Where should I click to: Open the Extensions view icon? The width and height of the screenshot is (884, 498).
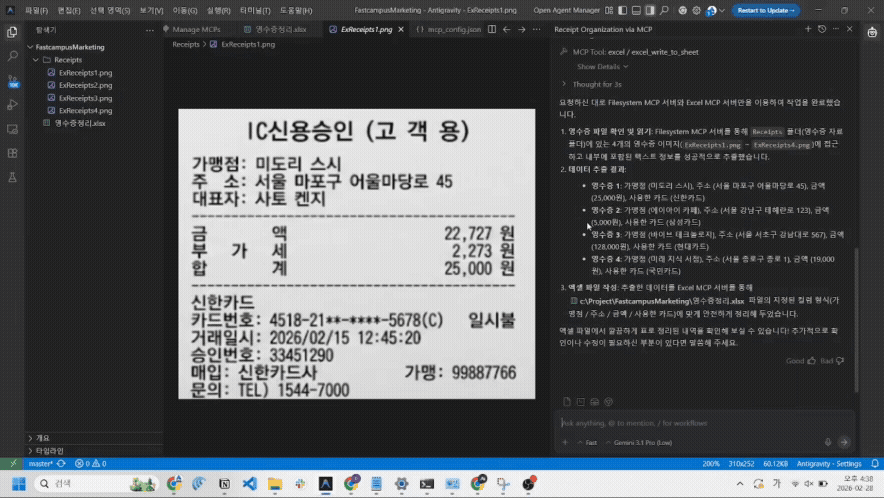12,153
